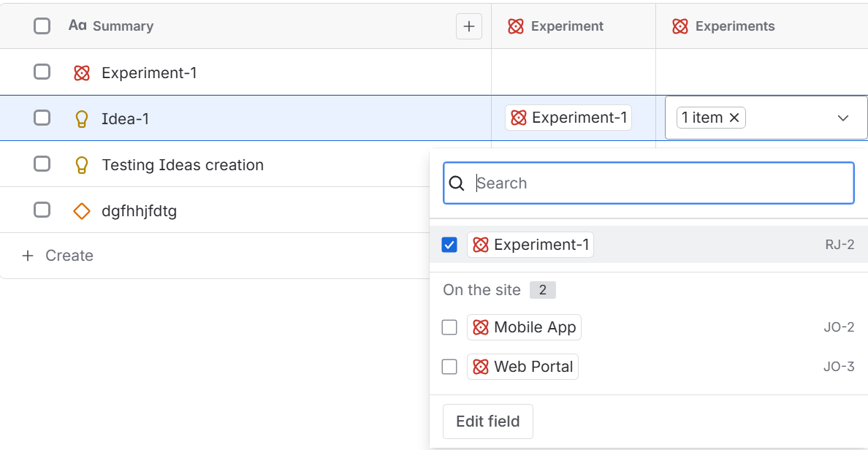Open the Experiment-1 chip in Idea-1 row

click(x=568, y=118)
